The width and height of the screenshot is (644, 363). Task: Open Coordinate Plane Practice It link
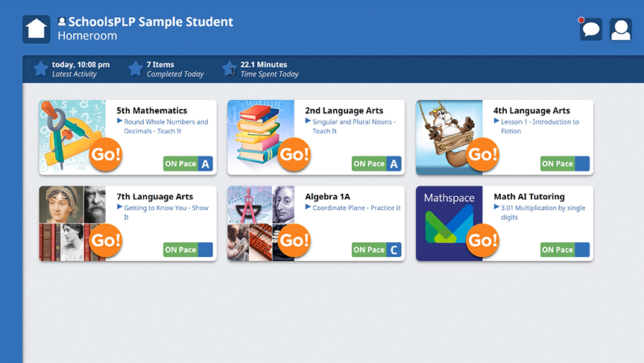pos(356,208)
